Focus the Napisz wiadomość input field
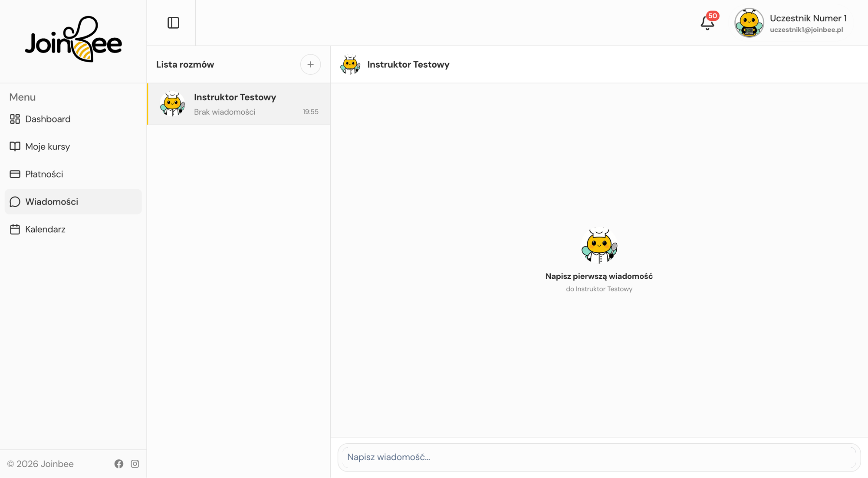 point(599,457)
